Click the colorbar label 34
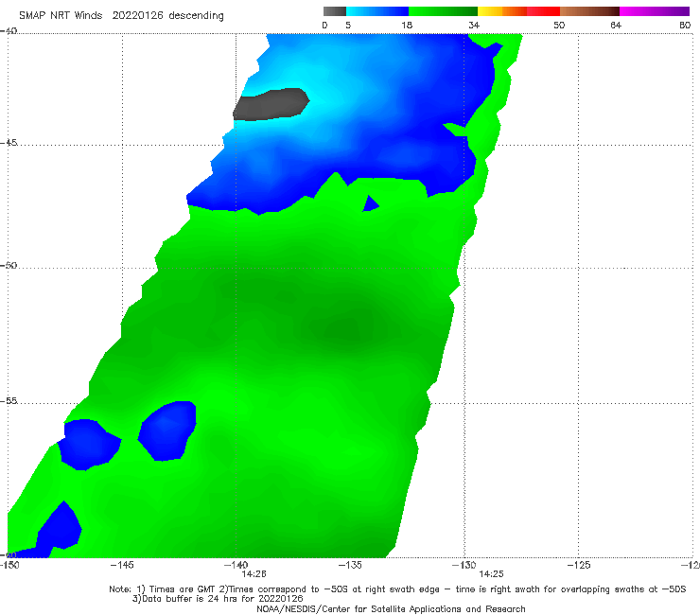Screen dimensions: 700x615 click(474, 26)
